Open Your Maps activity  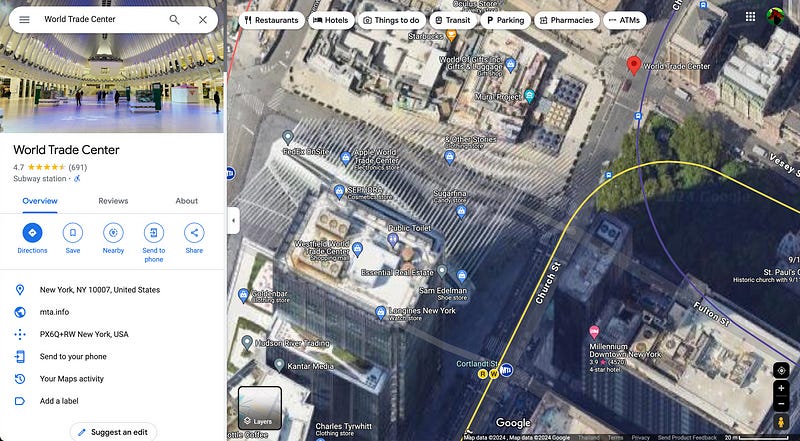coord(112,379)
